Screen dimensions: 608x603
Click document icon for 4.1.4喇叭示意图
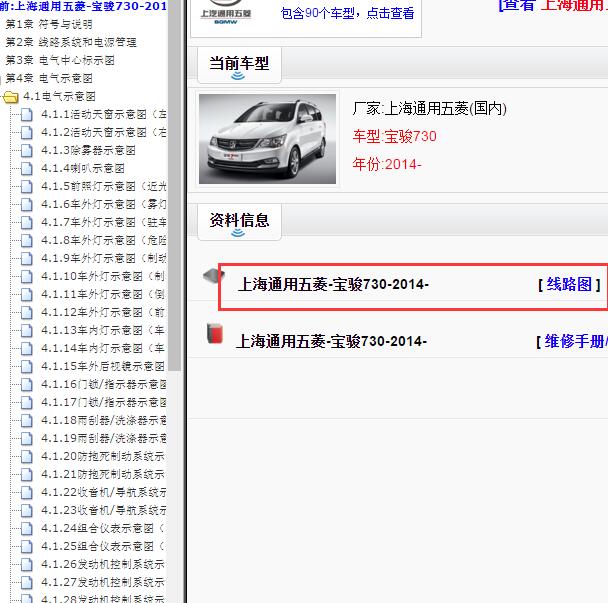(x=26, y=168)
